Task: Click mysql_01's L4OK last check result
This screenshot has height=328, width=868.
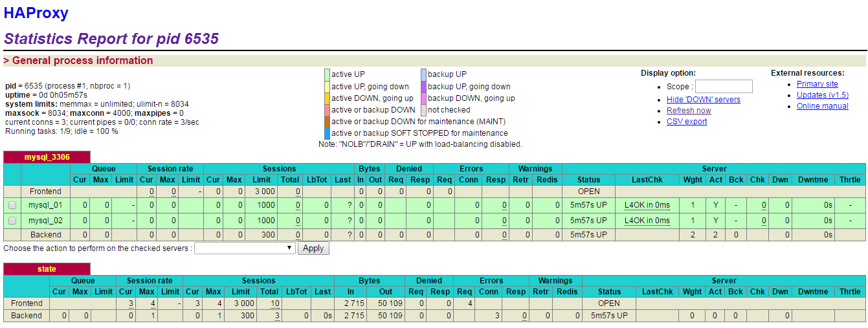Action: (x=647, y=206)
